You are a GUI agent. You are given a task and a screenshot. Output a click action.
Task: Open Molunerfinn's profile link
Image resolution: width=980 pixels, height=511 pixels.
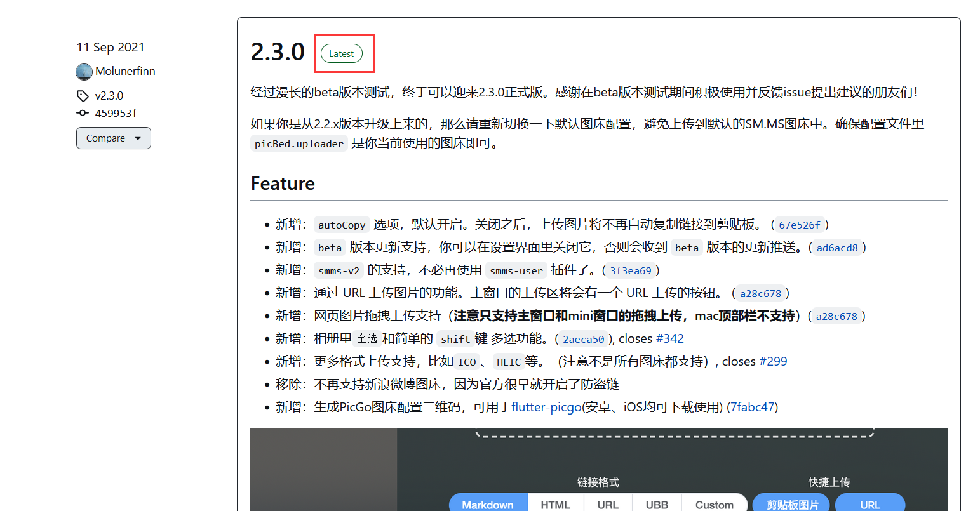(125, 71)
